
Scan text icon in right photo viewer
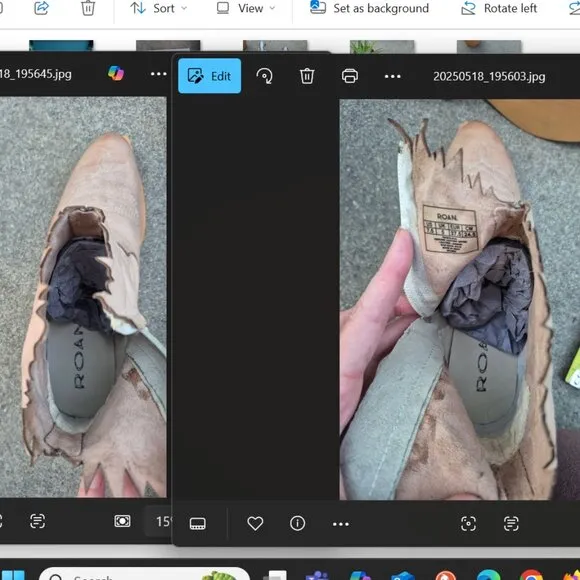511,523
